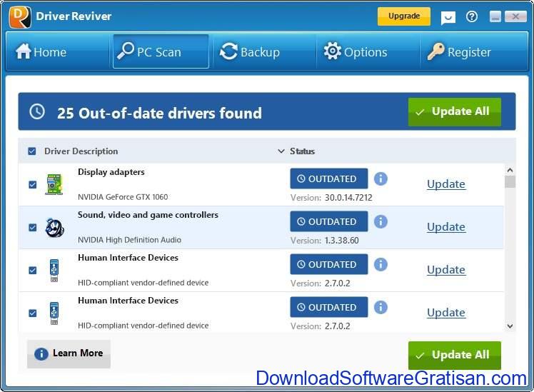534x392 pixels.
Task: Click the Display adapters device icon
Action: coord(54,184)
